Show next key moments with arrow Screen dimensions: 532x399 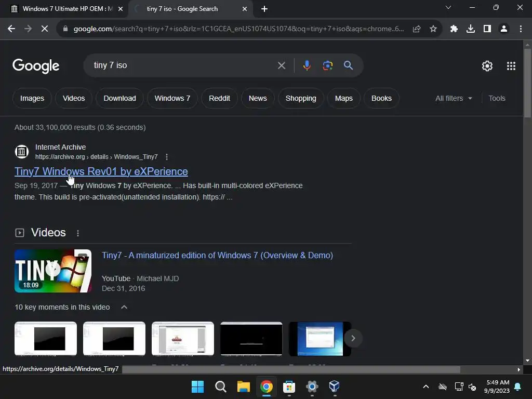(x=353, y=338)
